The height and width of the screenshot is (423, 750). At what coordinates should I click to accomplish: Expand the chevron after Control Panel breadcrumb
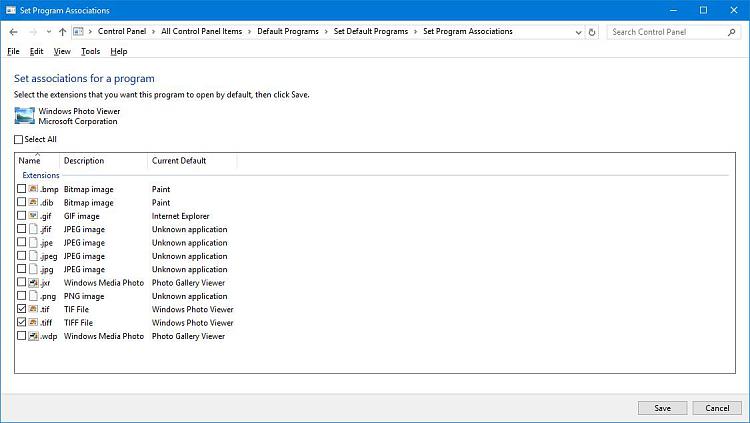pyautogui.click(x=154, y=32)
